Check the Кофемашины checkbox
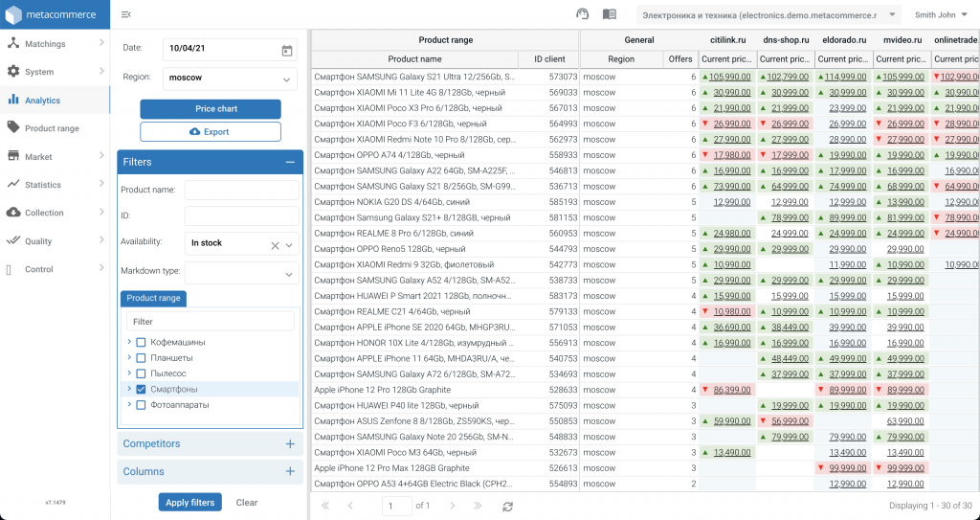The height and width of the screenshot is (520, 980). (x=141, y=342)
